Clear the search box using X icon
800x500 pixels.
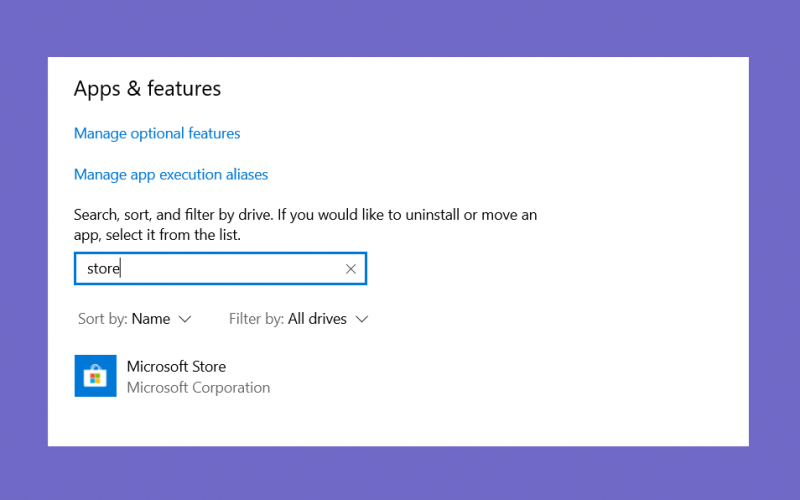coord(351,269)
